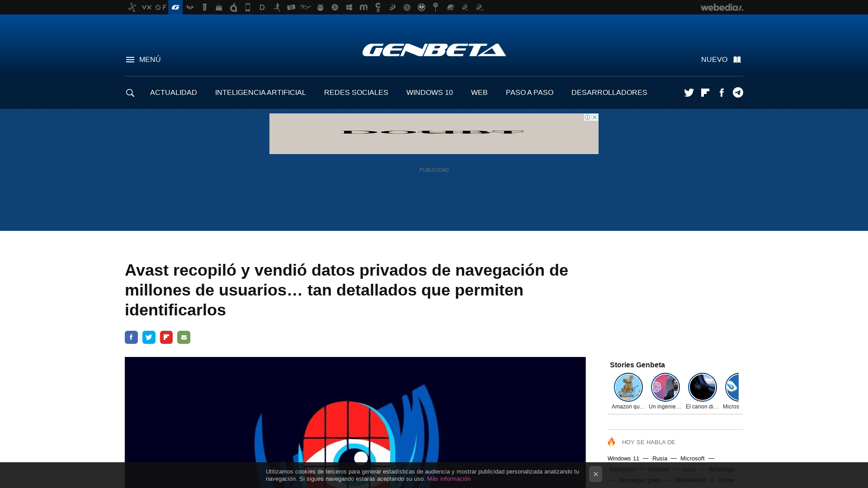Image resolution: width=868 pixels, height=488 pixels.
Task: Go to the WEB section
Action: point(479,93)
